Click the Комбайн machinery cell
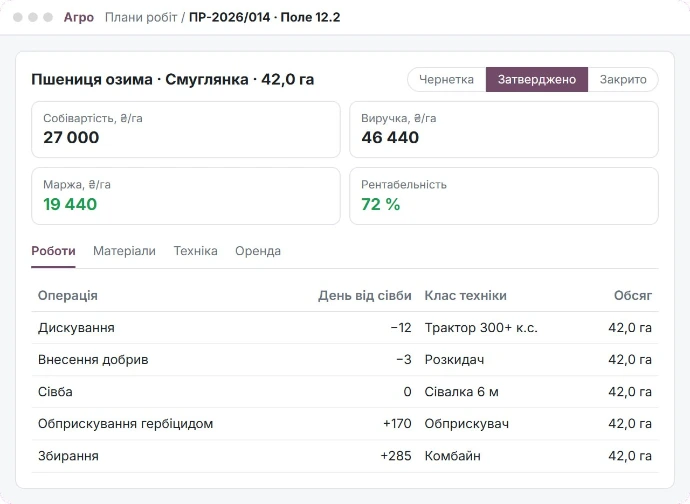 [x=452, y=456]
